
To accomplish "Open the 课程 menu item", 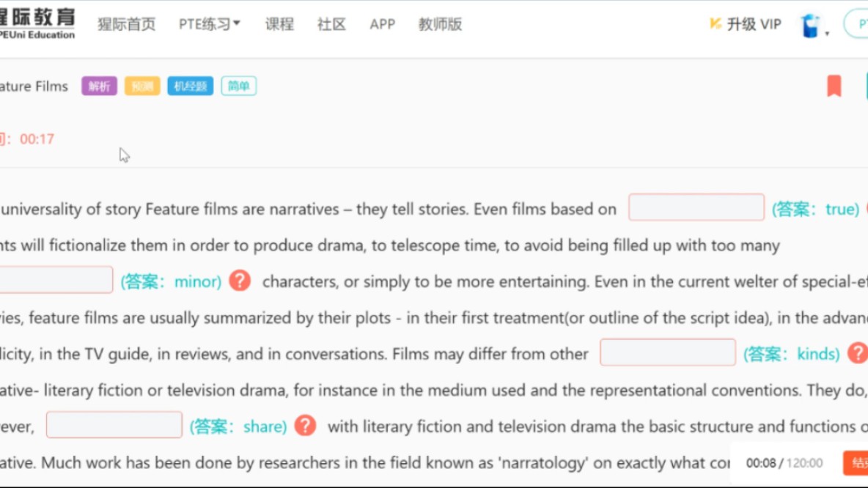I will click(279, 24).
